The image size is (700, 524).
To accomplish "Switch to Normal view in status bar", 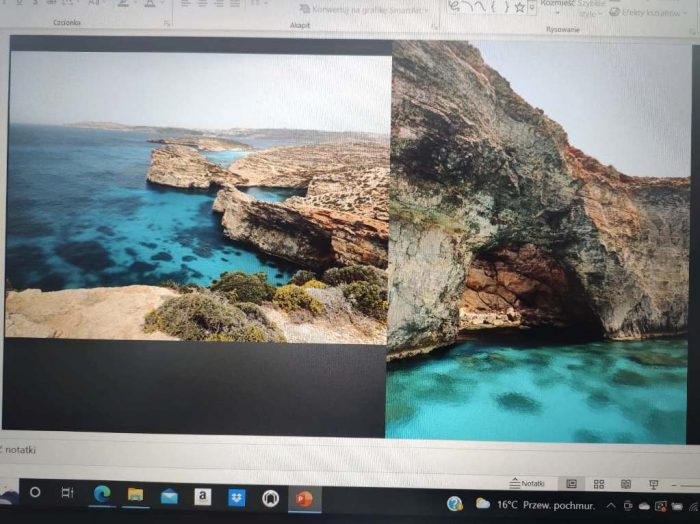I will point(571,484).
